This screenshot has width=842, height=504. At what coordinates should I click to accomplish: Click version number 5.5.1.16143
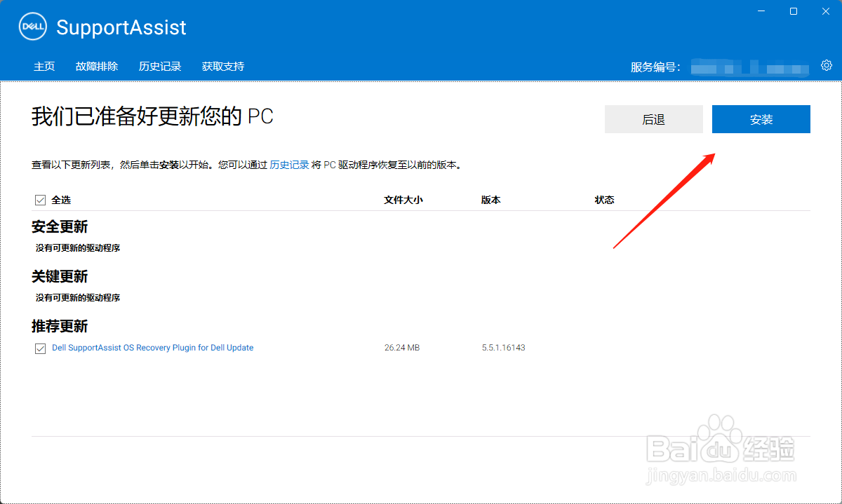coord(504,348)
